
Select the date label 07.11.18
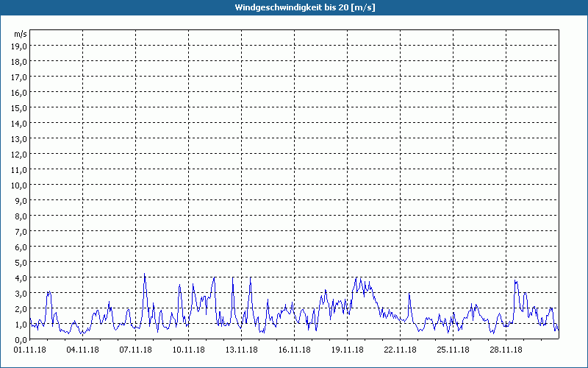[x=136, y=350]
